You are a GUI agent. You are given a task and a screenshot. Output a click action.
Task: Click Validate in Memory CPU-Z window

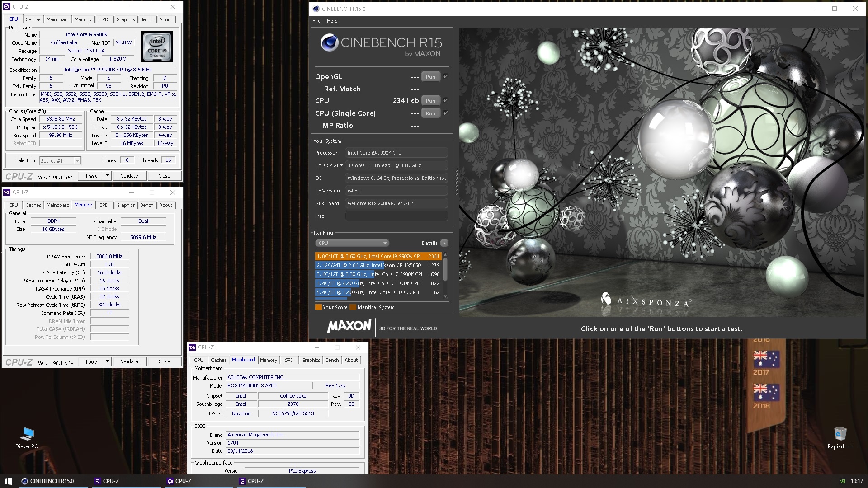coord(129,361)
